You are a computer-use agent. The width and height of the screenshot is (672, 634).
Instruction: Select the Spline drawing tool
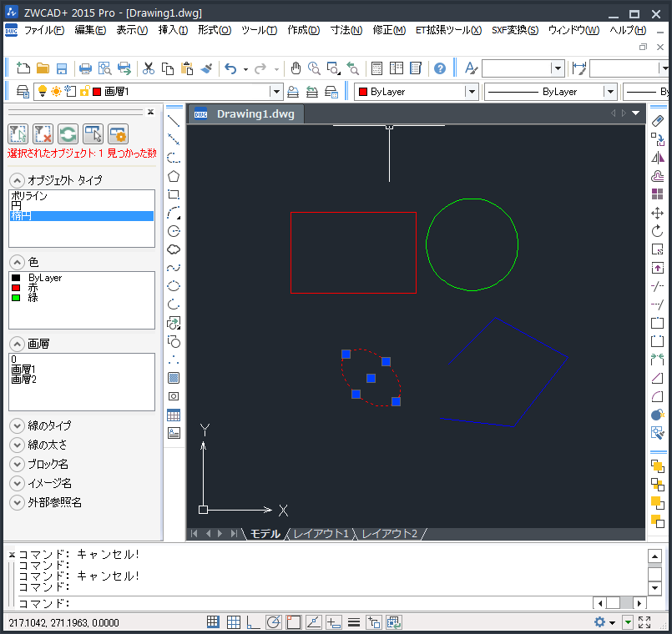click(174, 268)
